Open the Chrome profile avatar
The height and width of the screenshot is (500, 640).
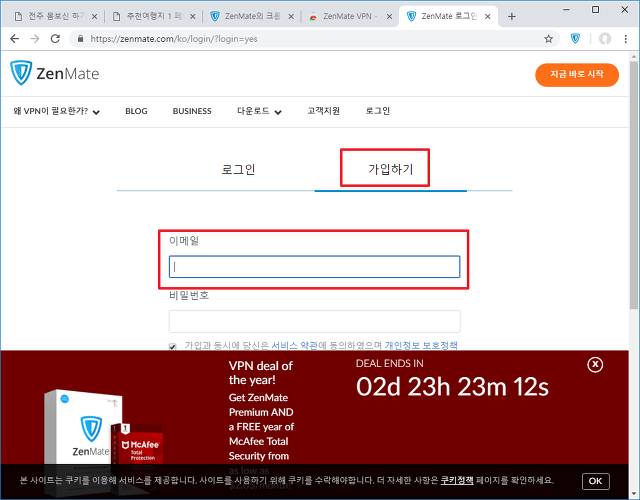pos(605,39)
